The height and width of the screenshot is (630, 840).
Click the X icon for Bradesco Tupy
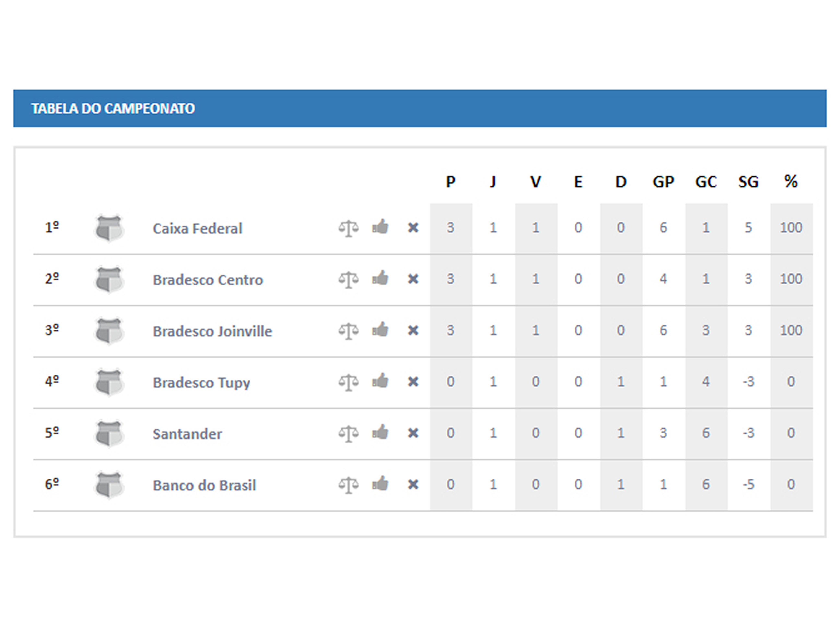click(x=413, y=382)
